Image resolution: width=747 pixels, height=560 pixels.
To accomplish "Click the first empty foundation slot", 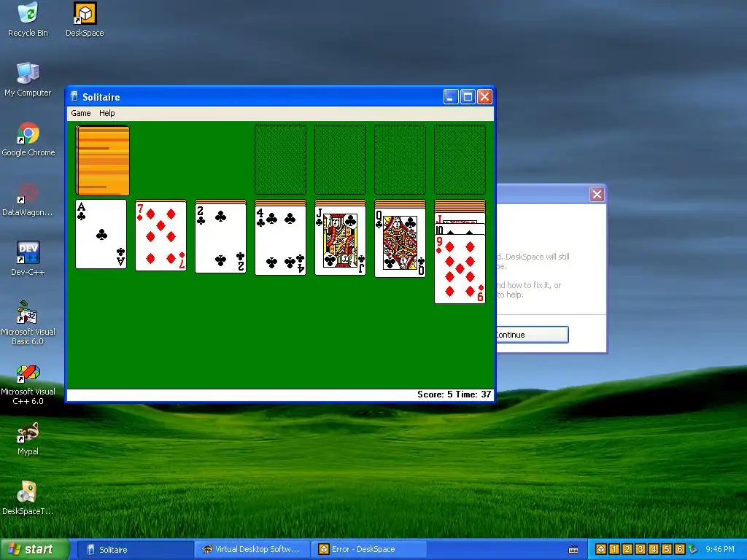I will click(x=281, y=160).
